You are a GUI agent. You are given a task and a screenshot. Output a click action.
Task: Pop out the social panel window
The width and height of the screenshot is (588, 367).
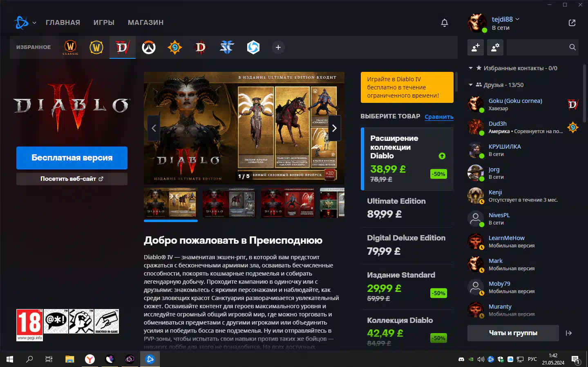572,23
